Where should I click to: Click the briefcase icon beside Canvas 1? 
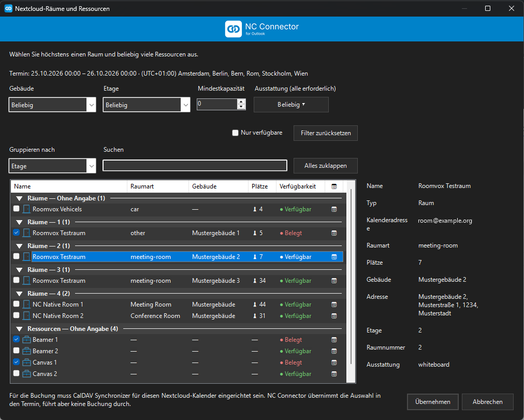click(x=26, y=362)
